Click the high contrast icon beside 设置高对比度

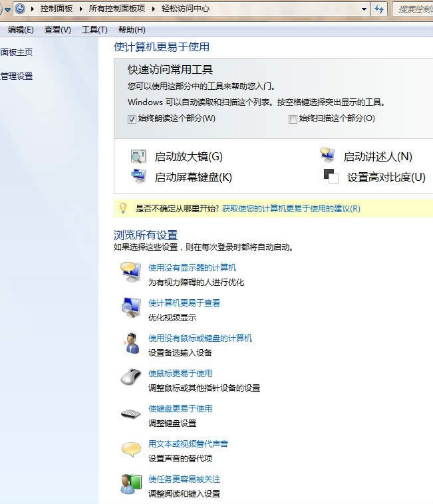(x=331, y=176)
